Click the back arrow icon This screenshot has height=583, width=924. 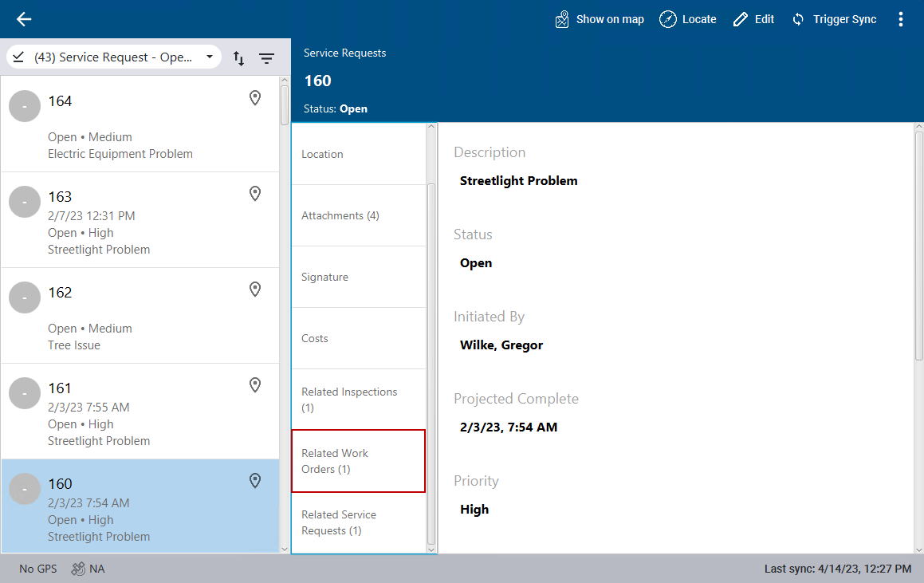click(x=24, y=19)
